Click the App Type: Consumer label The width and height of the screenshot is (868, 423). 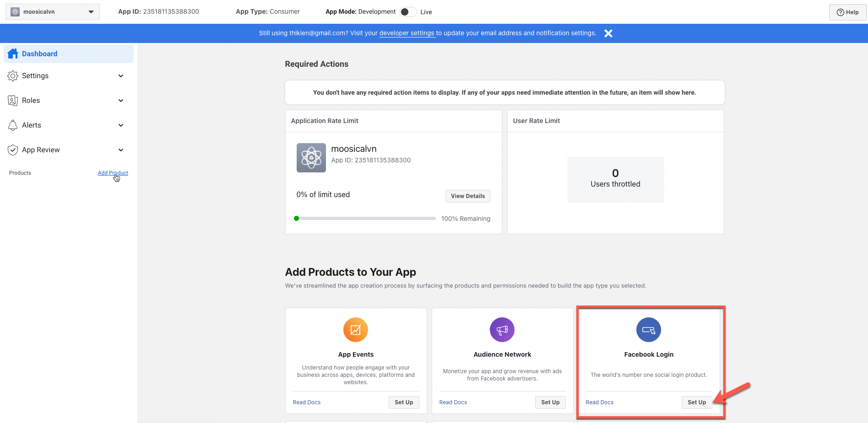coord(268,11)
